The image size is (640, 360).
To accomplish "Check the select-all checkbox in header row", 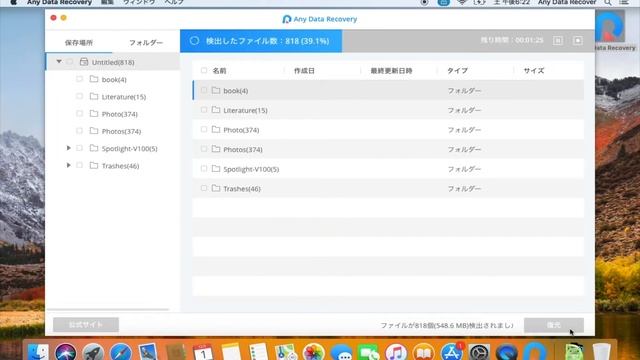I will [204, 71].
